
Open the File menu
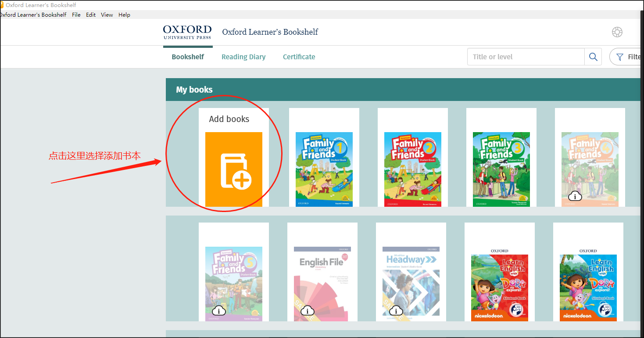click(76, 14)
